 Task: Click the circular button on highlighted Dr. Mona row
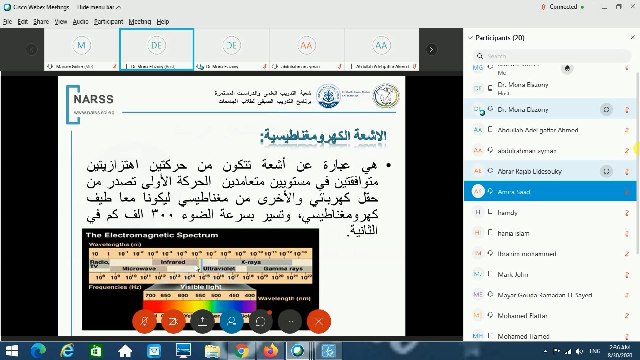[x=606, y=109]
